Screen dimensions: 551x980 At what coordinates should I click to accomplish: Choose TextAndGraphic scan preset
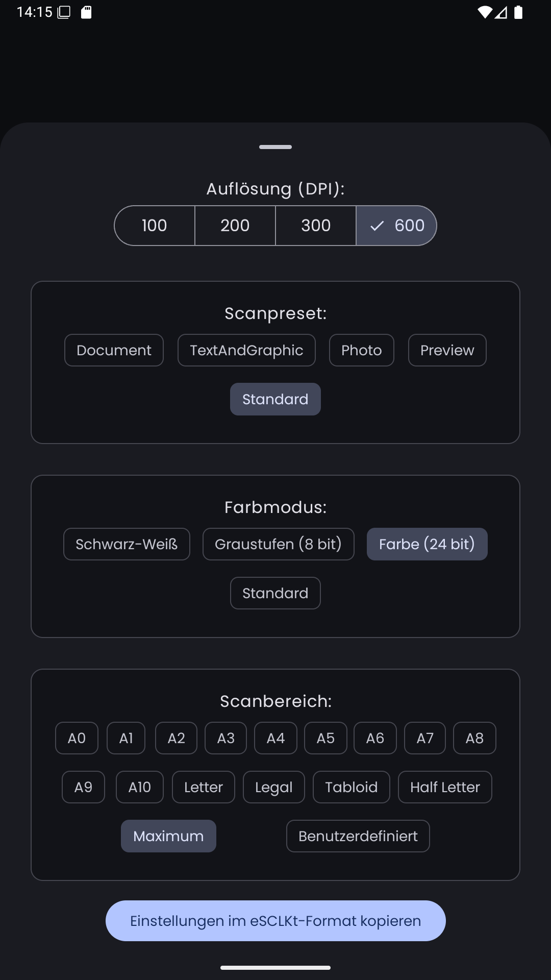tap(246, 350)
